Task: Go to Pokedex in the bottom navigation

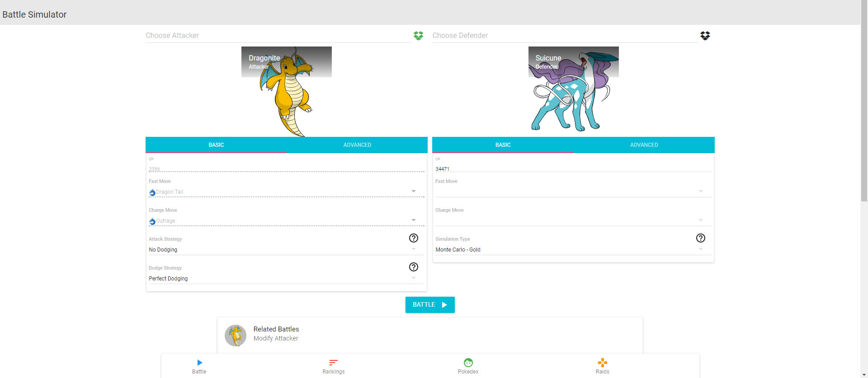Action: 468,366
